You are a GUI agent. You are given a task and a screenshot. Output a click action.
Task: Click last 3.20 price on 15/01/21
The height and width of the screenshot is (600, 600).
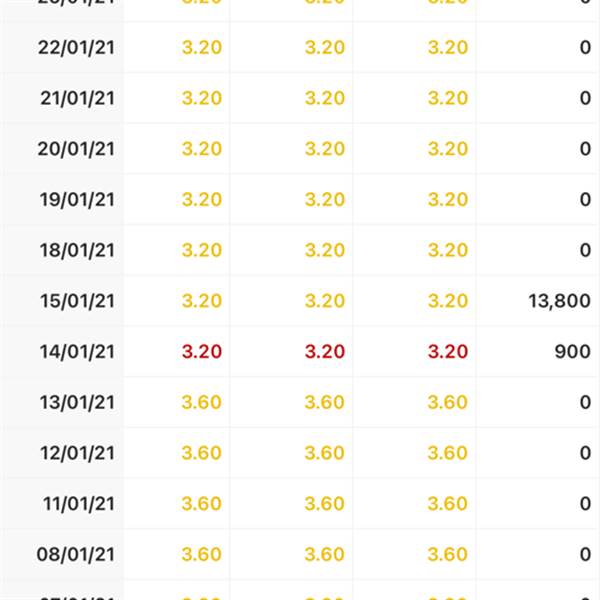point(448,301)
